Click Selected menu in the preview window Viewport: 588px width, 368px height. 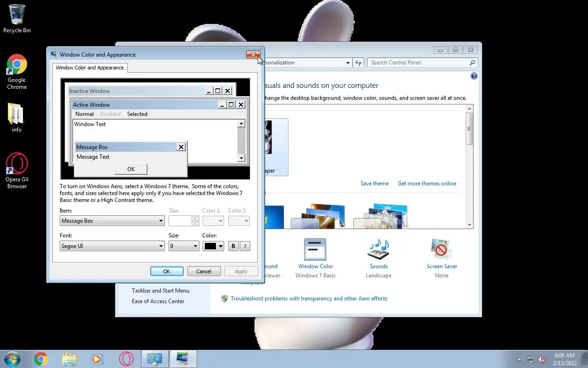click(137, 114)
